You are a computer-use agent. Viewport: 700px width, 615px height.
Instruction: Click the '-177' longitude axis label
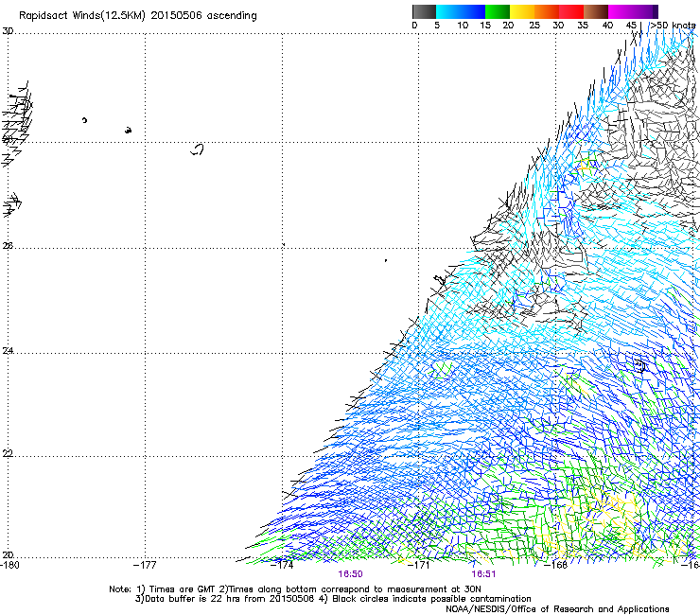pyautogui.click(x=145, y=565)
